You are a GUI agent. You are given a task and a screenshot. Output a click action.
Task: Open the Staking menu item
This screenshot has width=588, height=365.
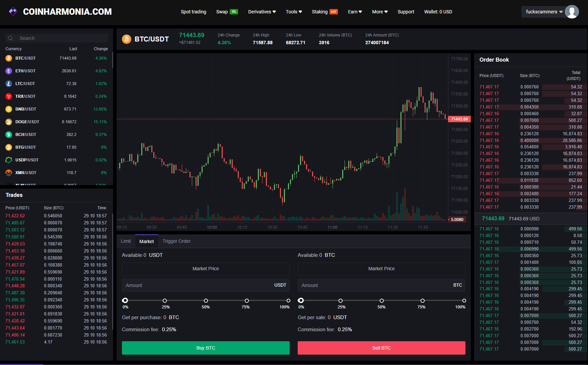coord(320,12)
